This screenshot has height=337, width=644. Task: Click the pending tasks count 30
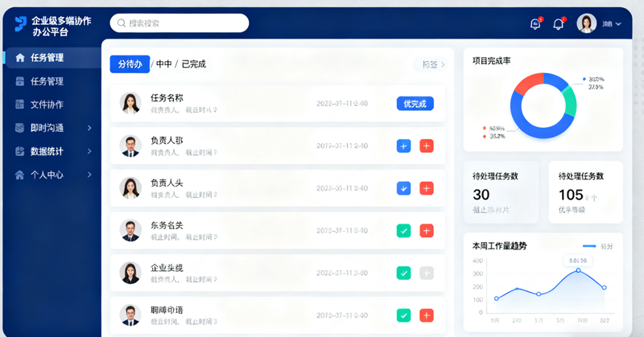click(481, 195)
